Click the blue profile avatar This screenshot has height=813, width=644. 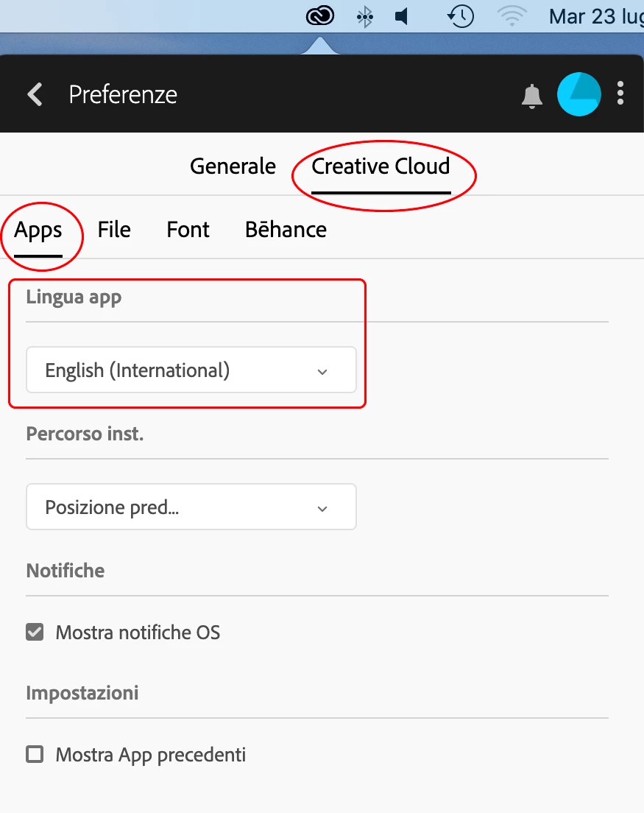pyautogui.click(x=578, y=94)
